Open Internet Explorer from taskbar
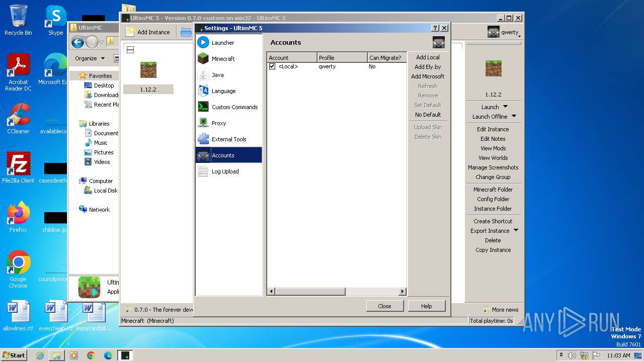This screenshot has width=644, height=362. click(x=40, y=355)
